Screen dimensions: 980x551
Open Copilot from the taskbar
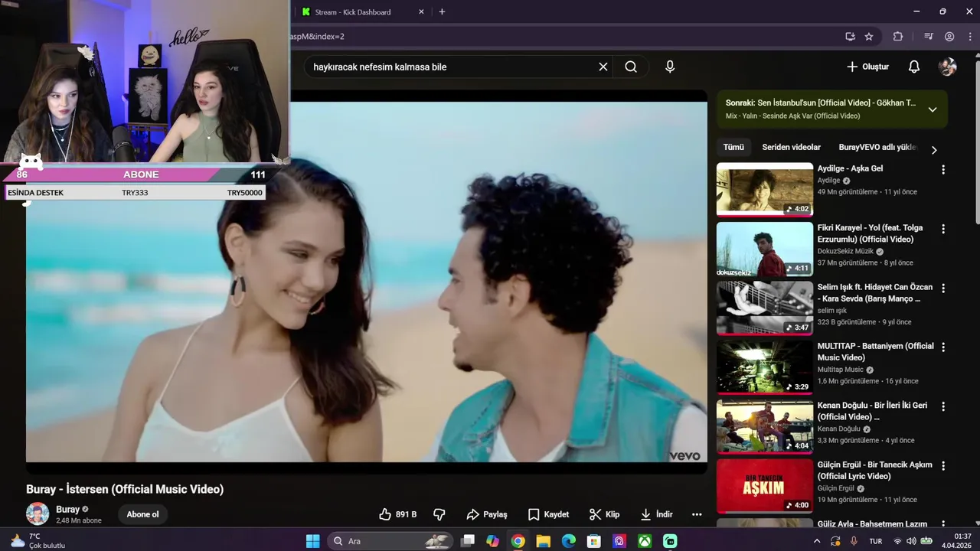pyautogui.click(x=492, y=541)
